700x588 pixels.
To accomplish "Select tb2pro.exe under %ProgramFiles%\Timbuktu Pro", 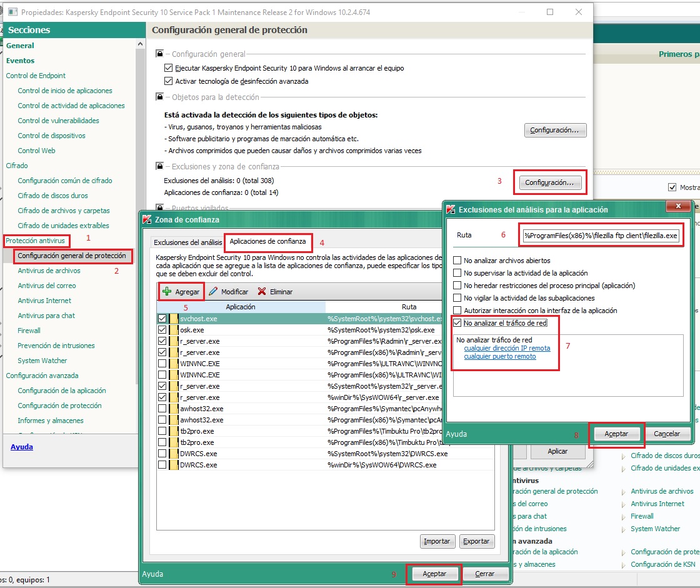I will (x=326, y=431).
